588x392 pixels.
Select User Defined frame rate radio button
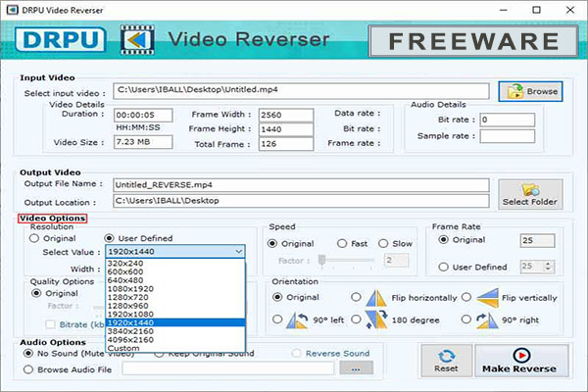pyautogui.click(x=443, y=267)
